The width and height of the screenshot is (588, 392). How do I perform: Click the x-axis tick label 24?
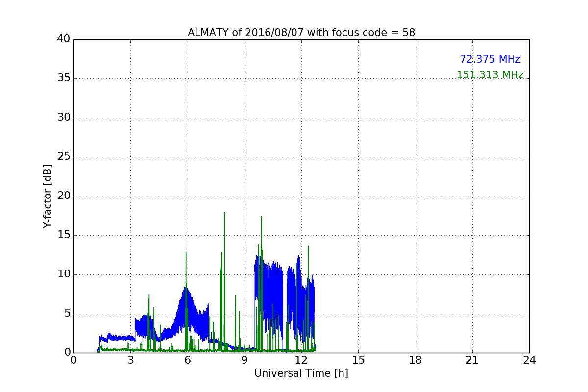pos(529,360)
